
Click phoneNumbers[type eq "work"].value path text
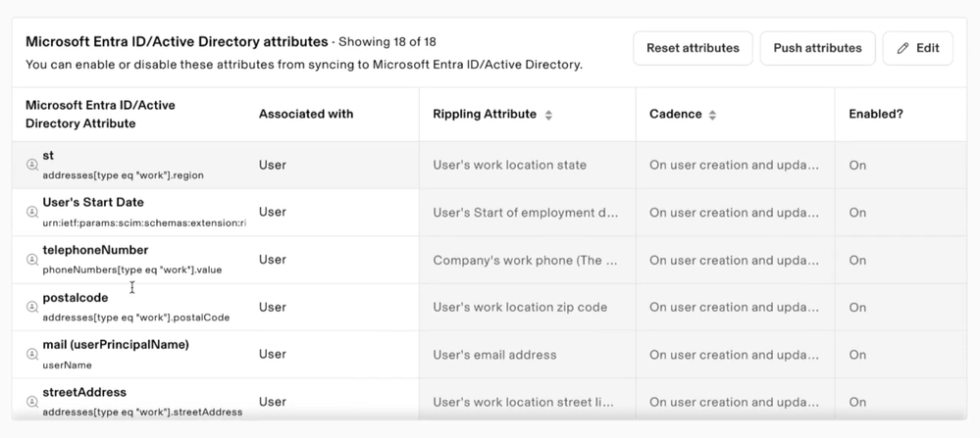pyautogui.click(x=131, y=270)
